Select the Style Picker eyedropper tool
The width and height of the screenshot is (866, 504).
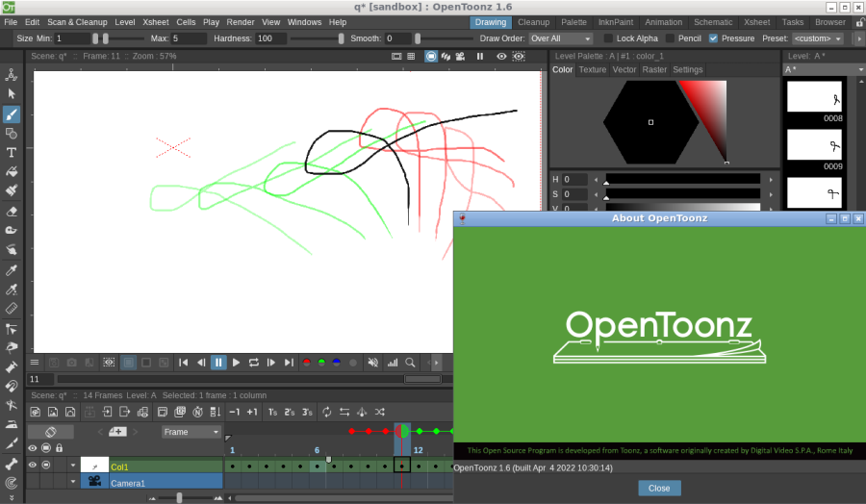tap(11, 270)
